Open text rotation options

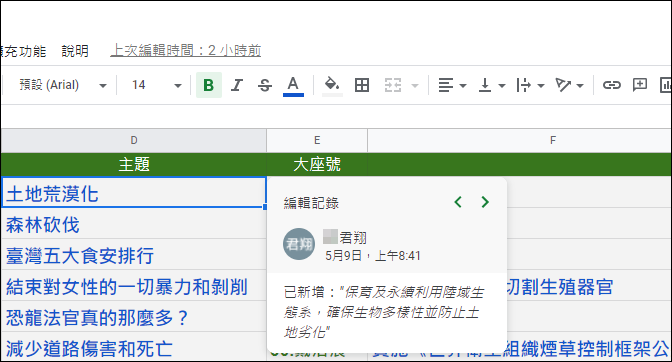point(569,85)
